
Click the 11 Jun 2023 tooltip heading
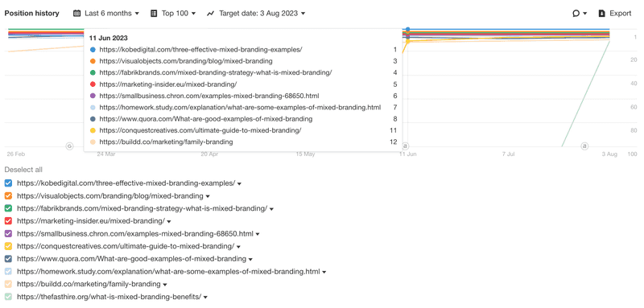(109, 38)
